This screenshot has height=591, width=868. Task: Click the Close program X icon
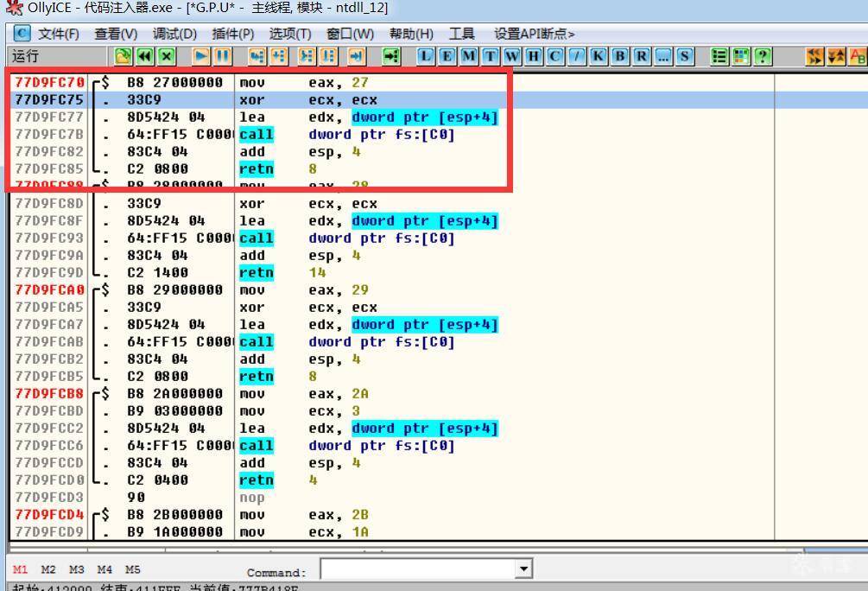pyautogui.click(x=167, y=56)
